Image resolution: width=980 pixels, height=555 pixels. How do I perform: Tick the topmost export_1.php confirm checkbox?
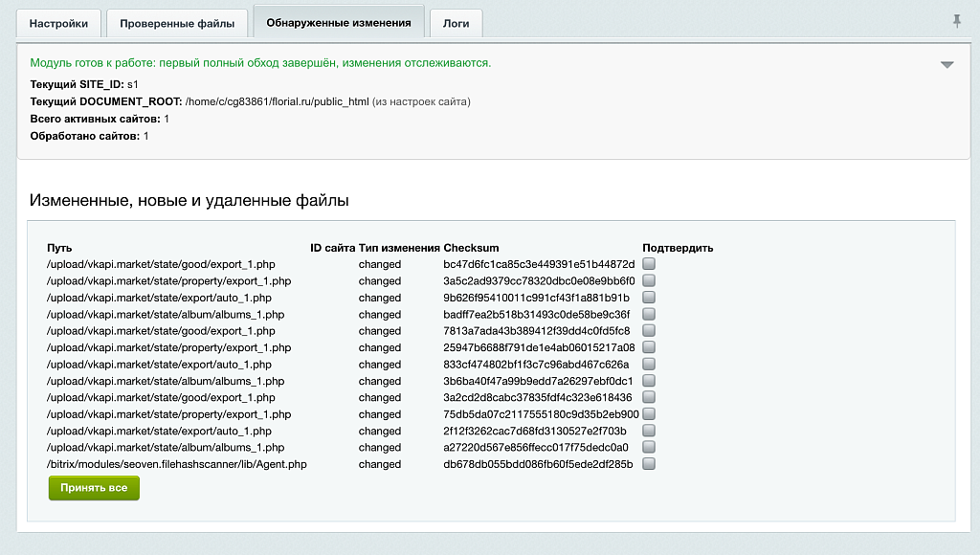(650, 264)
